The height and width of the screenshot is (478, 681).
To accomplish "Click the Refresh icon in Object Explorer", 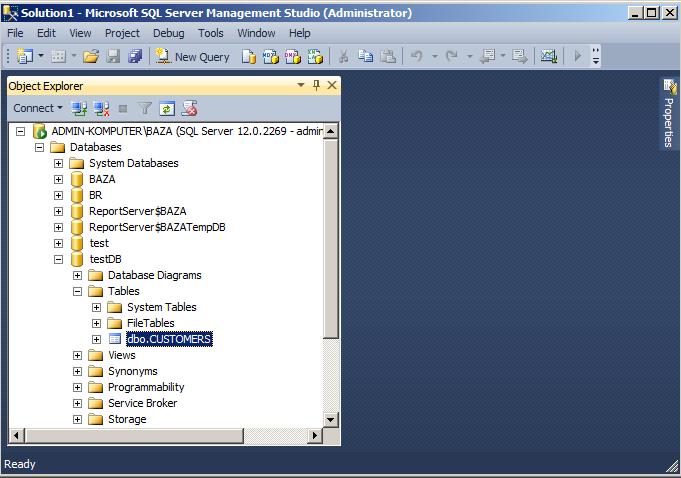I will pyautogui.click(x=167, y=109).
